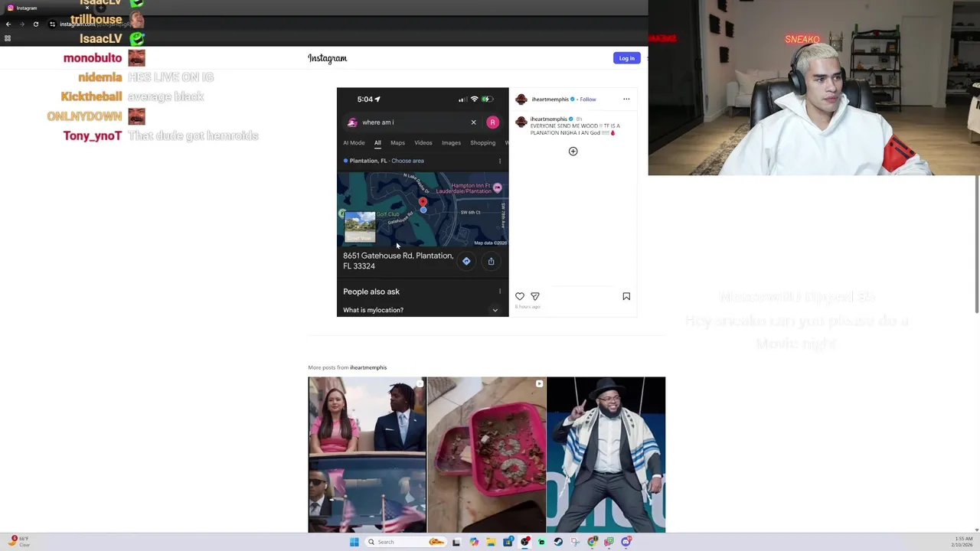Click the Instagram logo header
Screen dimensions: 980x551
tap(328, 58)
